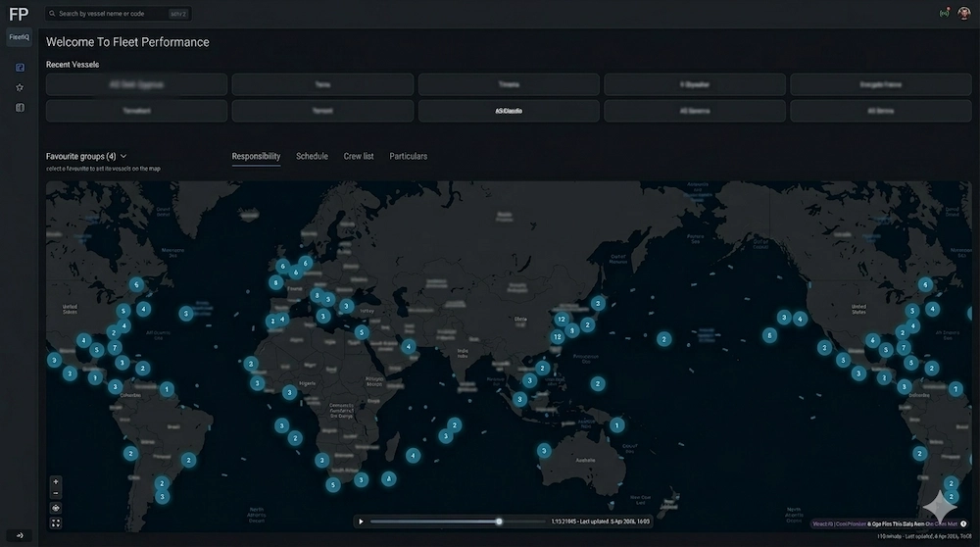Zoom out on the map with minus button

point(56,494)
